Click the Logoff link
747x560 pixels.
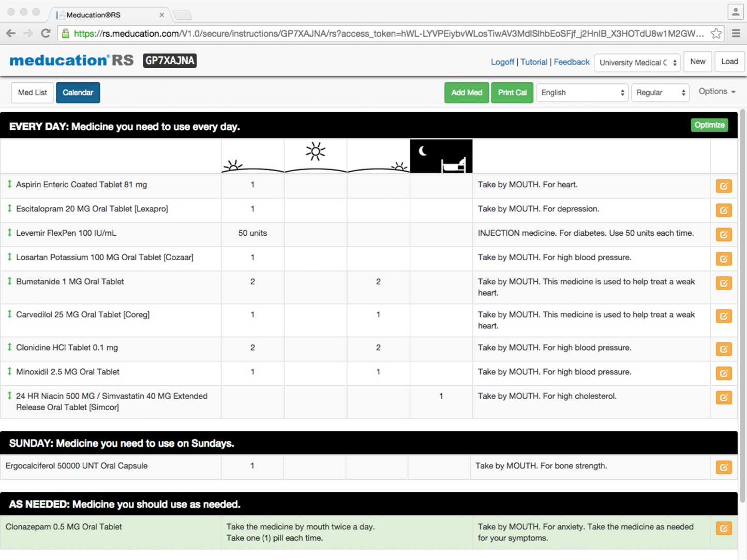502,62
